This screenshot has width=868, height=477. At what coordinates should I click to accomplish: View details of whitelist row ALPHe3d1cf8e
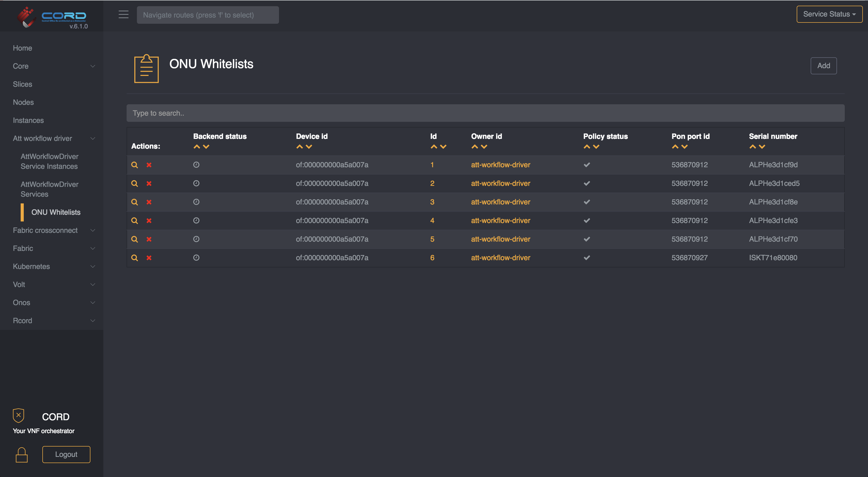pos(134,202)
